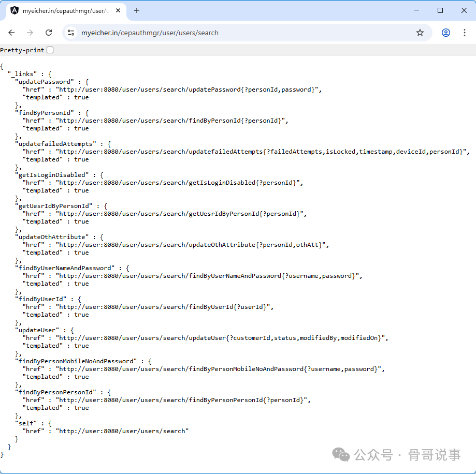Click the updatefailedAttempts href URL
Image resolution: width=476 pixels, height=474 pixels.
pos(261,152)
